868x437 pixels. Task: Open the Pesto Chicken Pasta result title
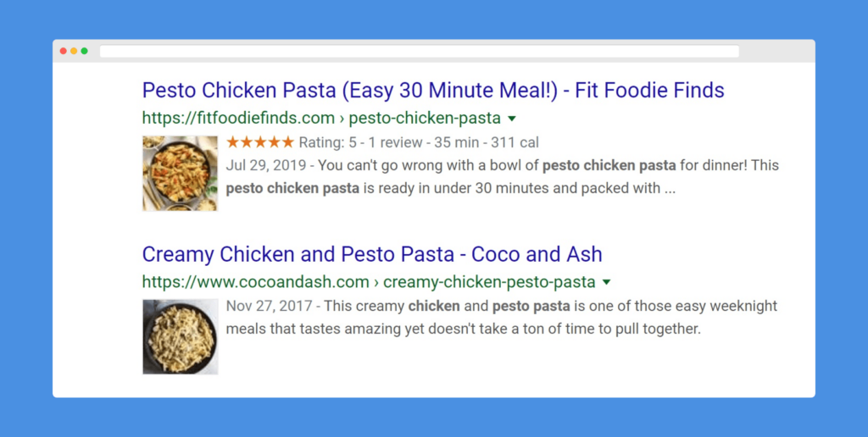[432, 90]
